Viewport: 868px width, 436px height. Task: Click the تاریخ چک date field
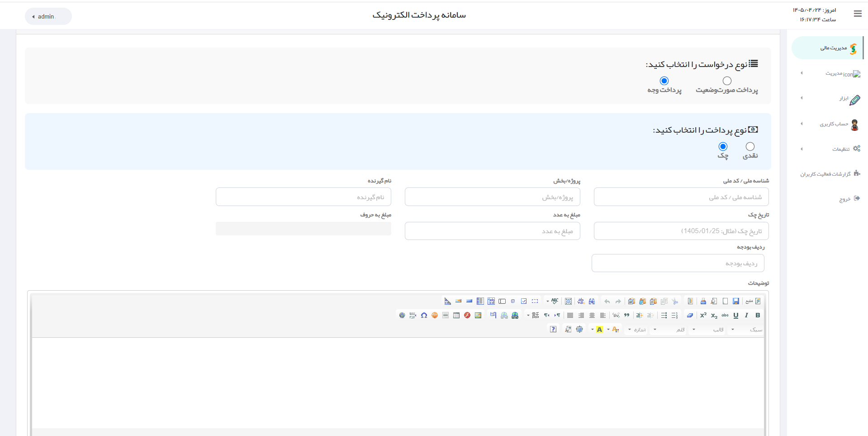[681, 231]
